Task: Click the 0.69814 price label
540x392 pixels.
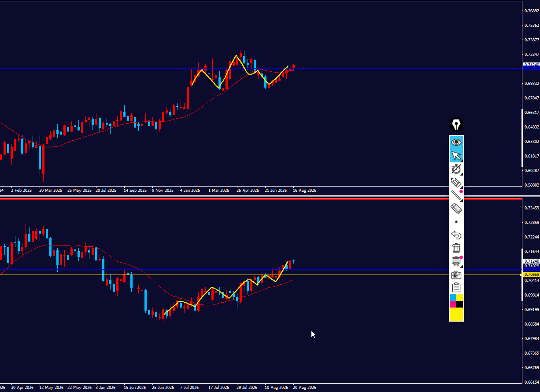Action: (533, 295)
